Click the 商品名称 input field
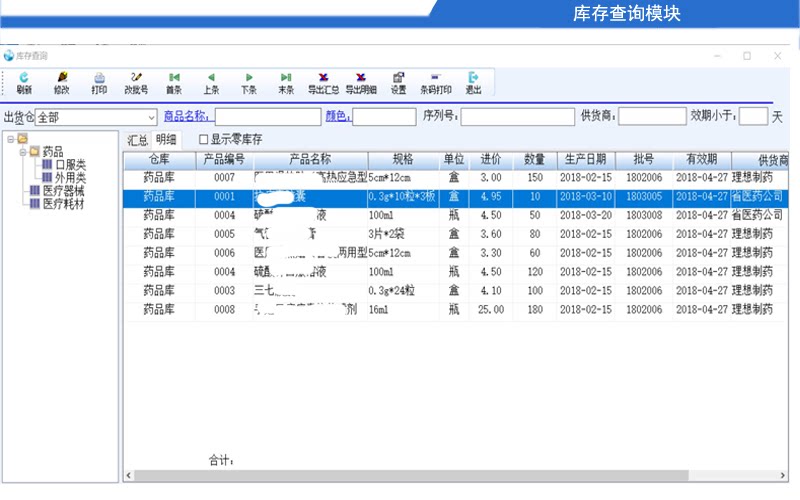The width and height of the screenshot is (800, 500). point(268,117)
